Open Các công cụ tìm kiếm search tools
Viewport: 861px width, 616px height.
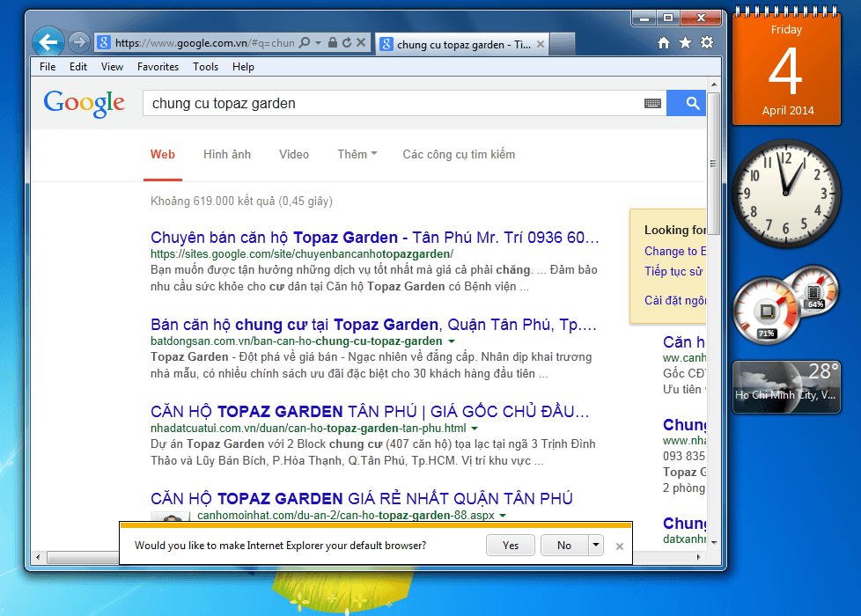(x=459, y=155)
